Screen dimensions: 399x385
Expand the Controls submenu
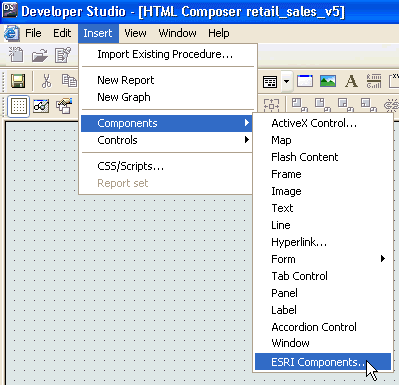167,140
